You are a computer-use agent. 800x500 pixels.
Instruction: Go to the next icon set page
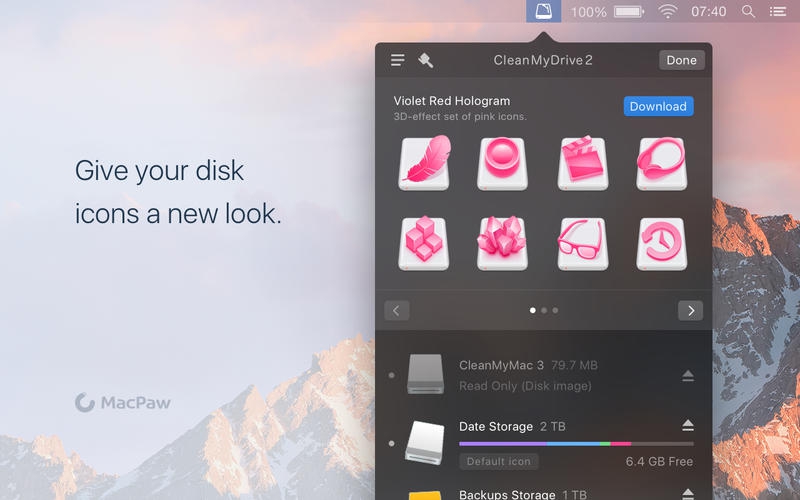click(690, 310)
